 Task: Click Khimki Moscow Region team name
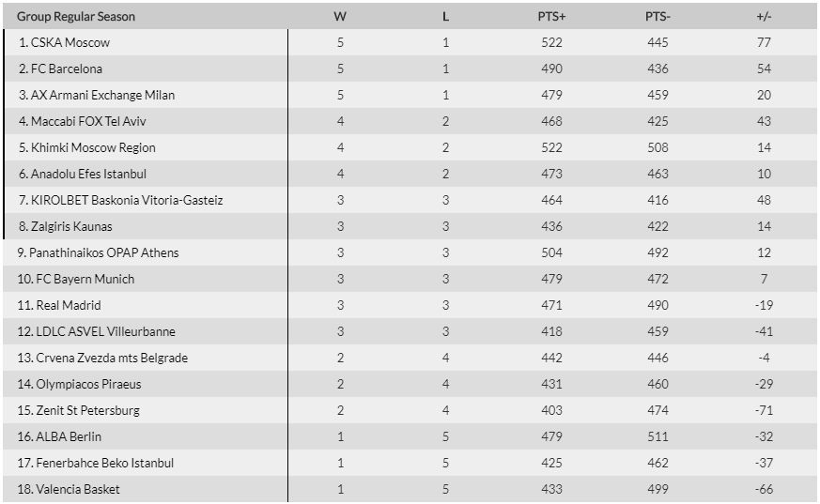pos(93,147)
